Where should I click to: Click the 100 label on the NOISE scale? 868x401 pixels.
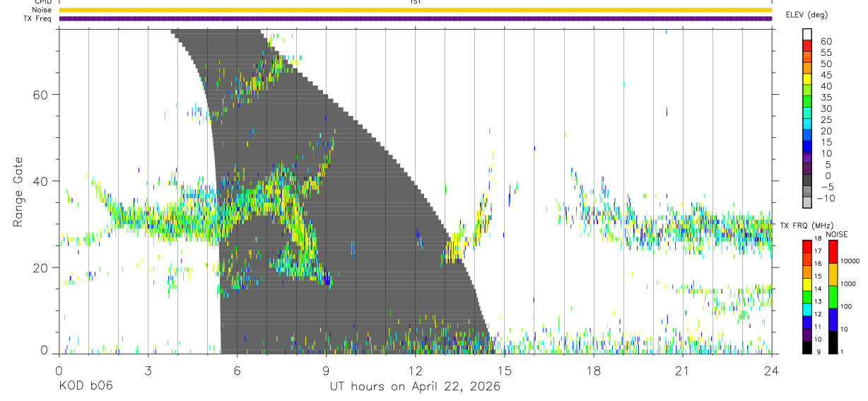click(846, 307)
